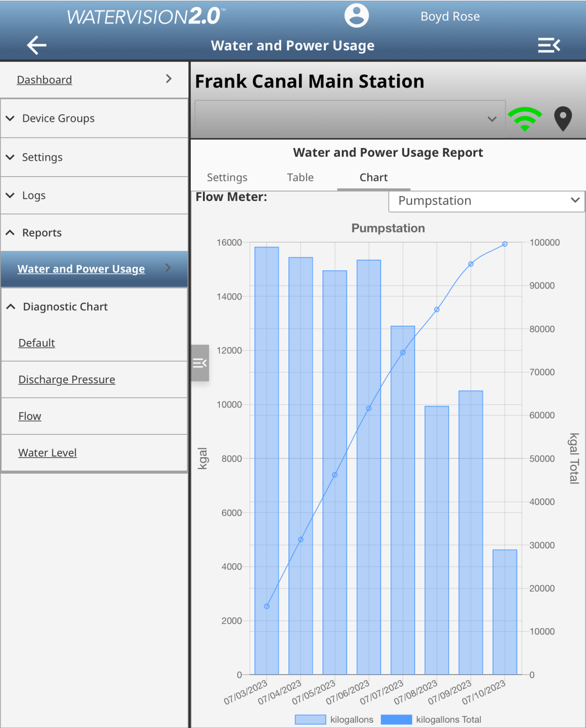Open the station location map pin icon
The image size is (586, 728).
click(x=563, y=118)
